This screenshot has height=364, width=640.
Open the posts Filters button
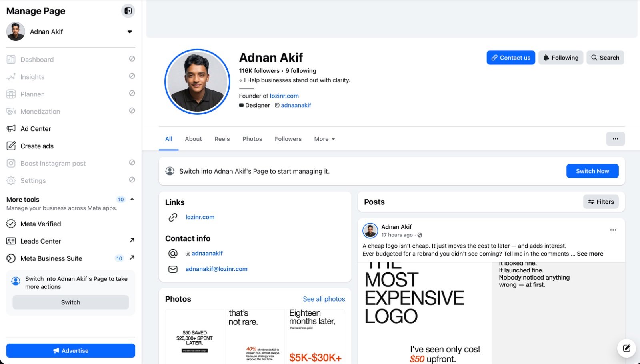[601, 202]
